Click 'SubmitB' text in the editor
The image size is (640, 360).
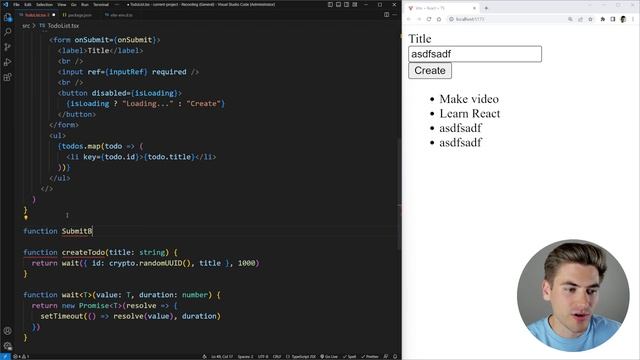(x=77, y=231)
